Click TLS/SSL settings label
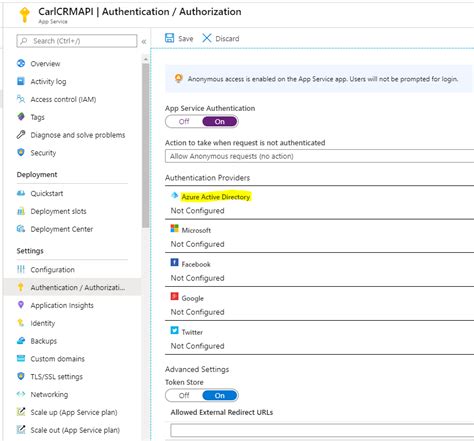 pos(57,377)
